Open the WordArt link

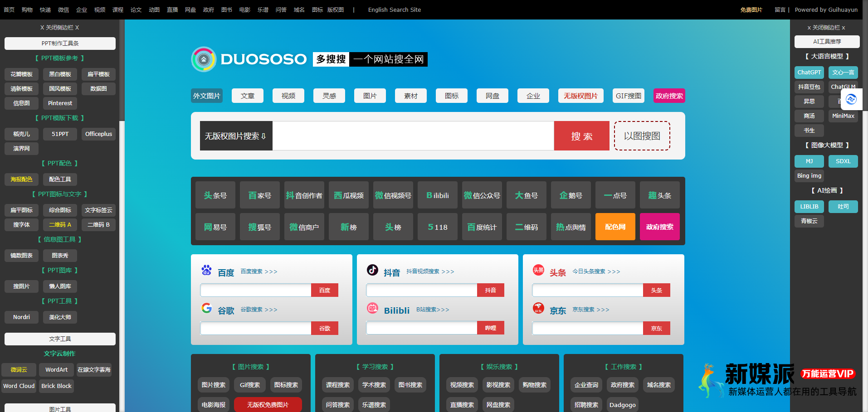(56, 369)
